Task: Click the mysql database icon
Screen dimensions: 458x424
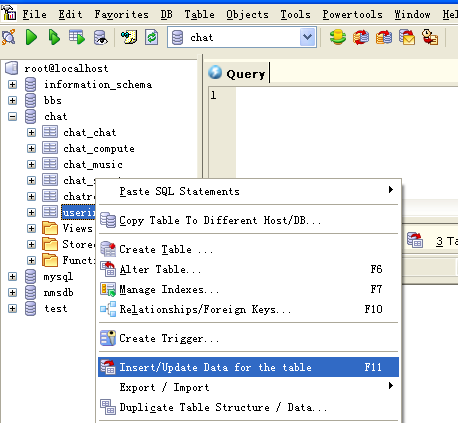Action: coord(30,276)
